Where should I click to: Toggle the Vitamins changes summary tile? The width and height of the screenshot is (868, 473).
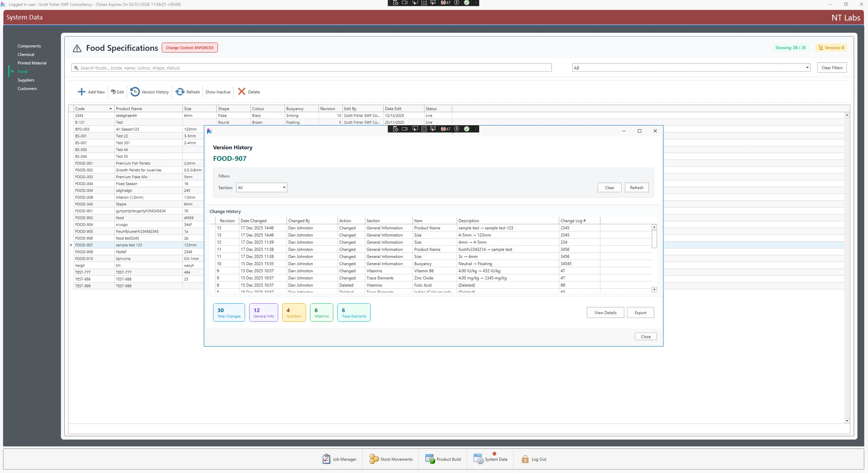[321, 312]
